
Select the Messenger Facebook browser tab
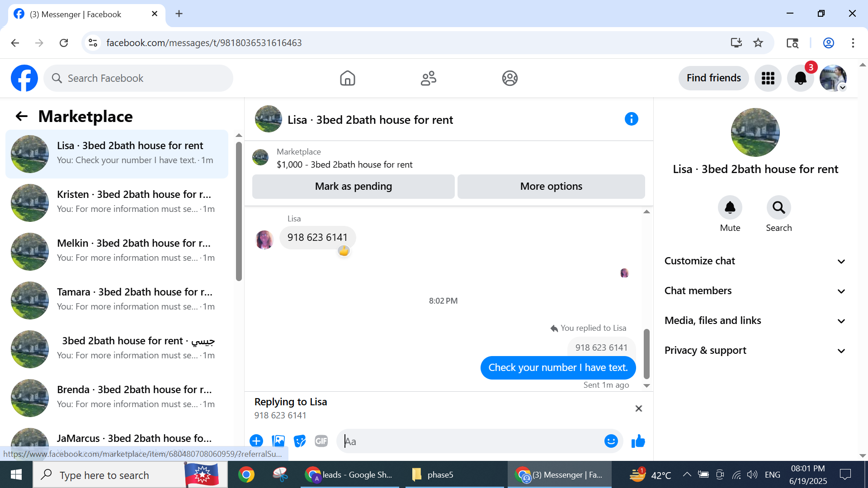pos(87,14)
